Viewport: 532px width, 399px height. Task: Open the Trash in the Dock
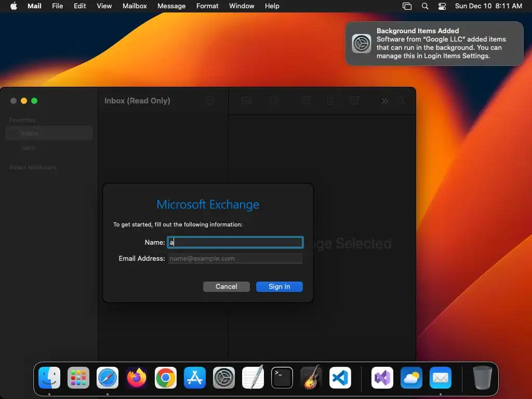(x=483, y=378)
